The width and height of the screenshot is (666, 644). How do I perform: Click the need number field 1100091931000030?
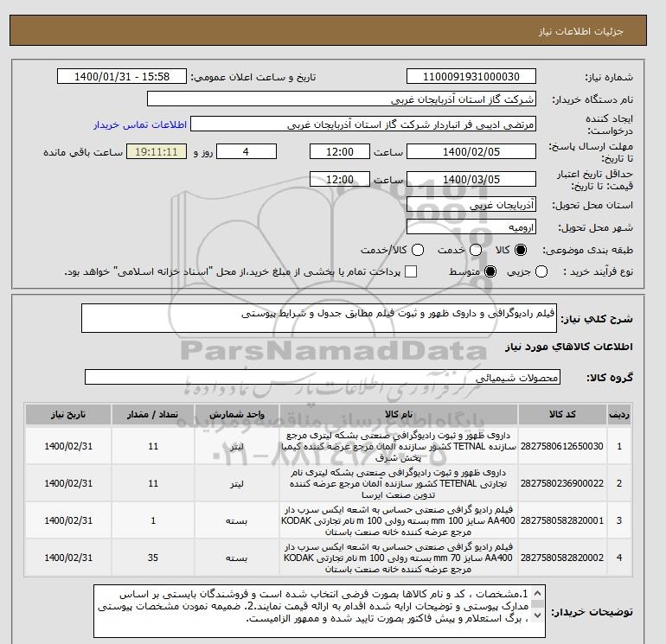pyautogui.click(x=471, y=76)
